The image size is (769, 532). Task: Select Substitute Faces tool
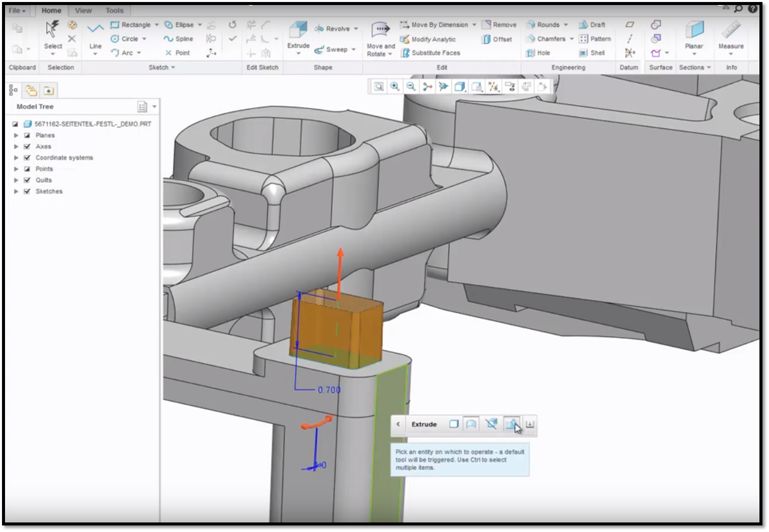[x=431, y=53]
